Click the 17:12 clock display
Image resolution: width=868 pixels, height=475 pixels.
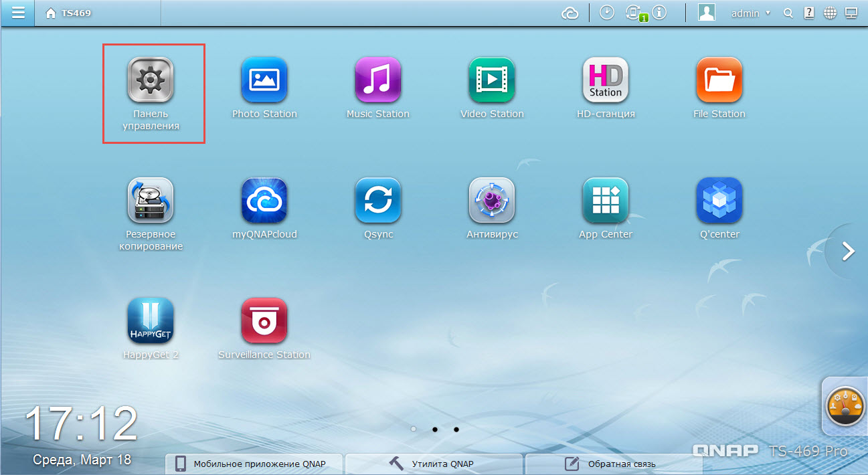coord(81,425)
